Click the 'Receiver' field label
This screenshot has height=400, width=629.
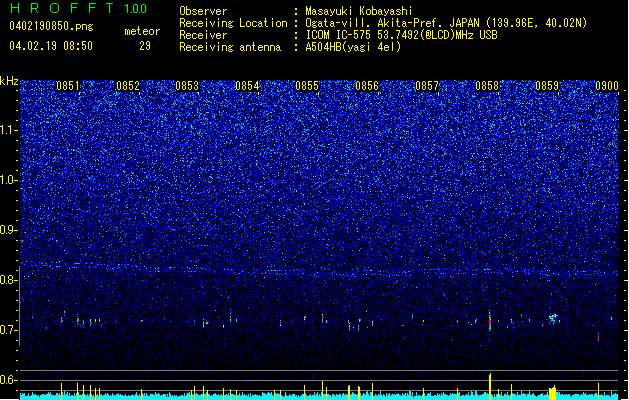[203, 35]
